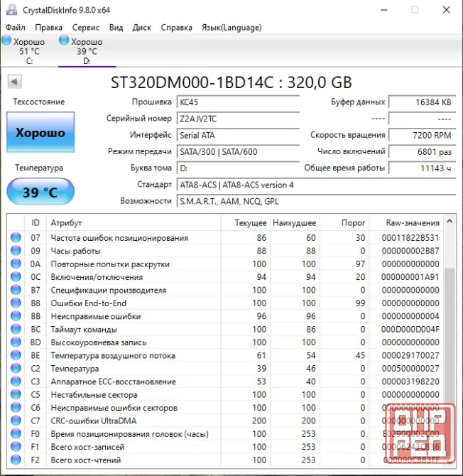Click status orb of attribute BD row
This screenshot has width=463, height=476.
tap(16, 342)
